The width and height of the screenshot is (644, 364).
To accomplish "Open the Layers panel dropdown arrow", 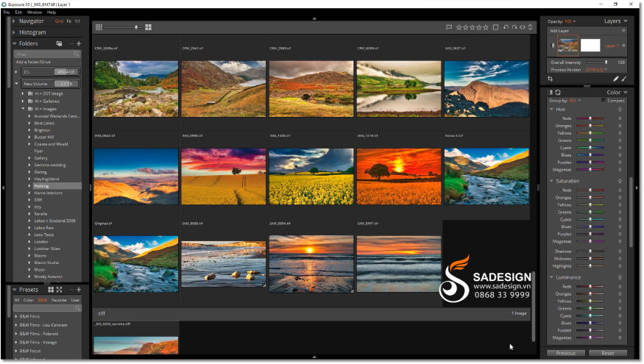I will point(625,21).
